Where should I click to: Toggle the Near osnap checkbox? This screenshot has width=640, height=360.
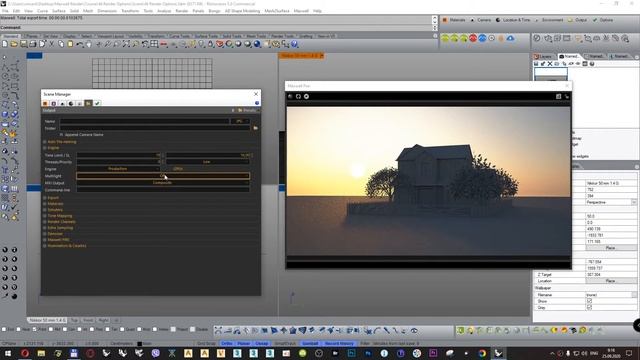[x=19, y=329]
